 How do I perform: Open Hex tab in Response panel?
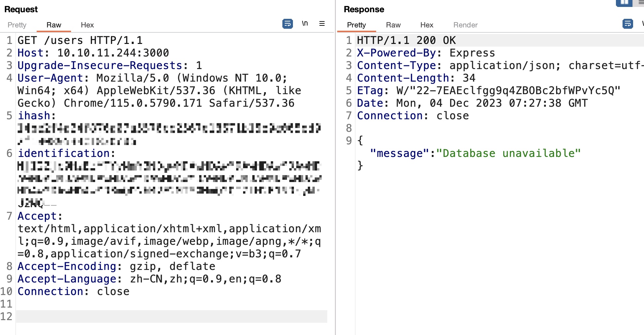(427, 25)
